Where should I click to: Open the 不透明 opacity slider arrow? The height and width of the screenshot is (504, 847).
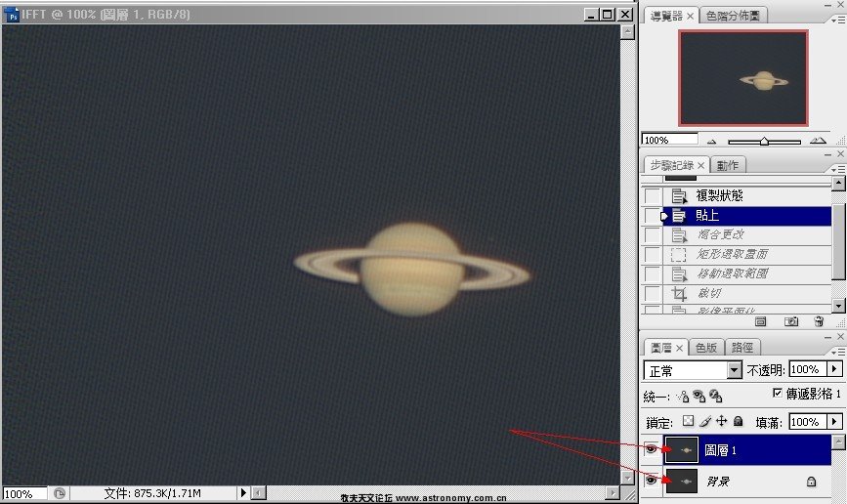click(x=834, y=369)
